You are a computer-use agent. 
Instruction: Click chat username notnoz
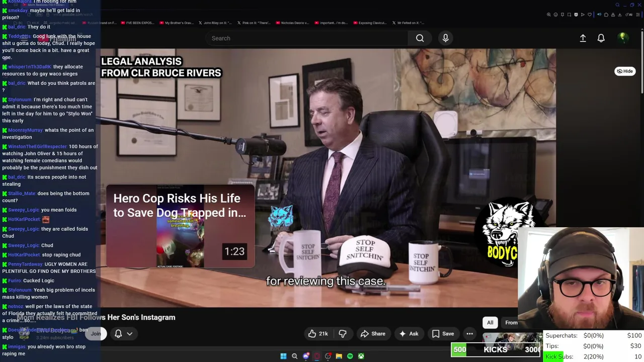pos(16,306)
